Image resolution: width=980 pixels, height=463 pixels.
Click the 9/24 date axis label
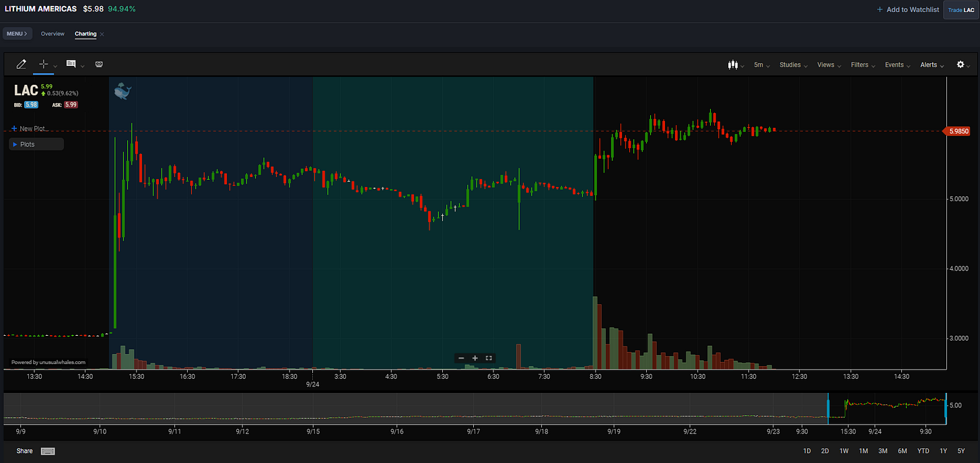tap(312, 384)
